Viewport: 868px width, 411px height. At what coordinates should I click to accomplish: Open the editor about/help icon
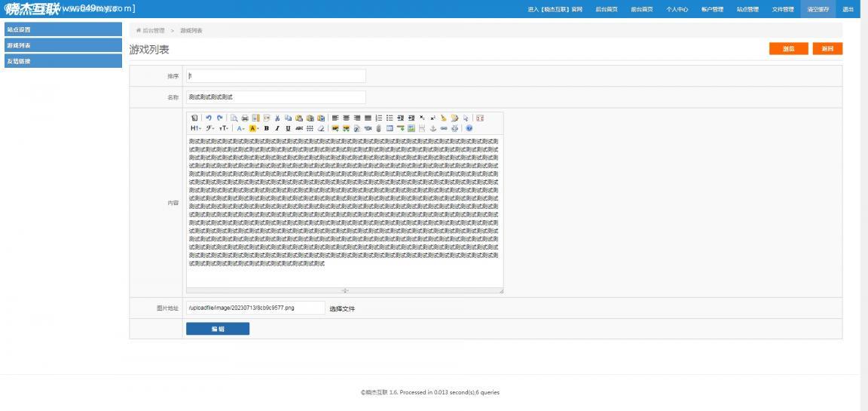click(x=469, y=128)
